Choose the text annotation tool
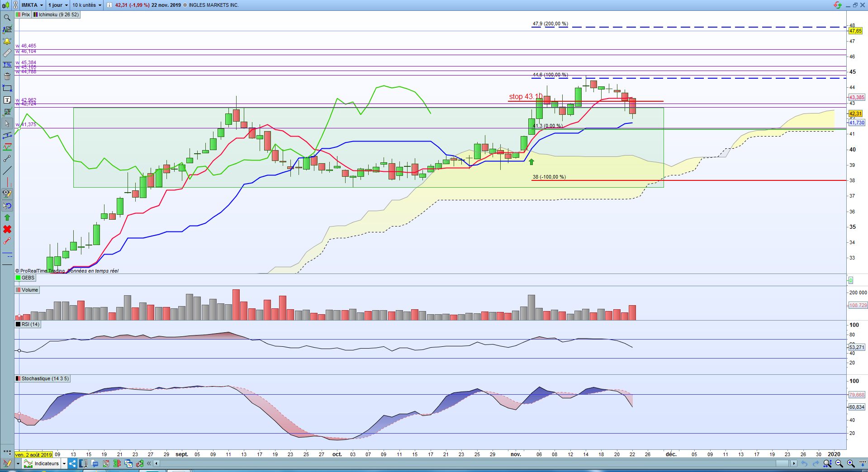Image resolution: width=868 pixels, height=472 pixels. [x=7, y=100]
